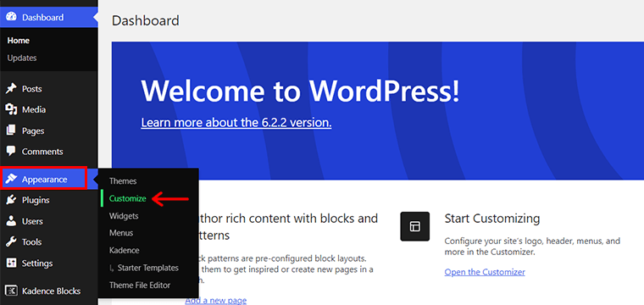Open the Settings menu label
The image size is (644, 305).
coord(37,263)
